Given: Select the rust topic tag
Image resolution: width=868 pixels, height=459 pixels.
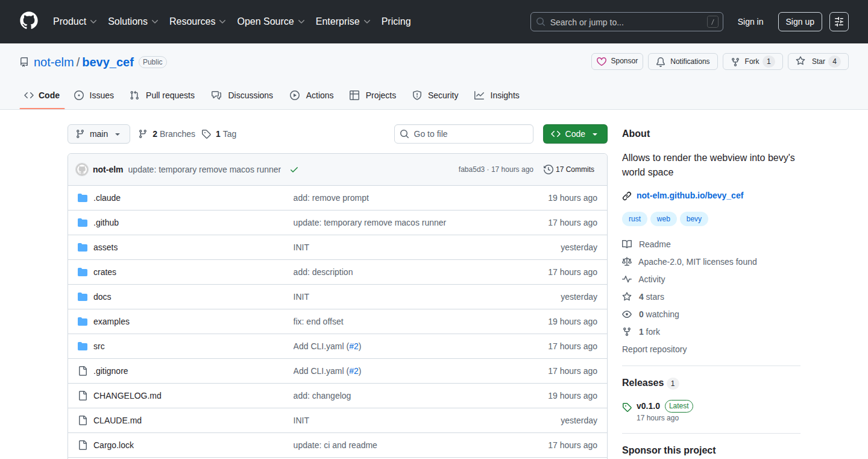Looking at the screenshot, I should (635, 219).
